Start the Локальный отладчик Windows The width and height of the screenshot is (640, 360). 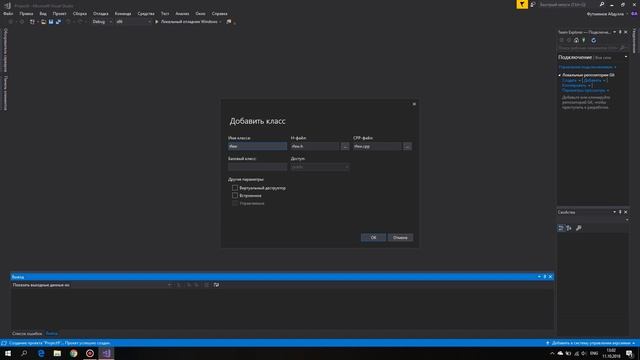point(187,22)
